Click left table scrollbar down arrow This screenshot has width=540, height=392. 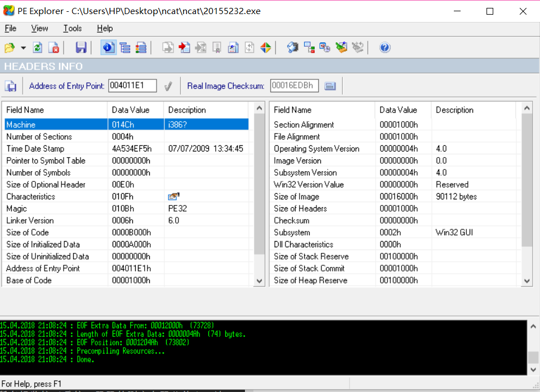[x=260, y=280]
